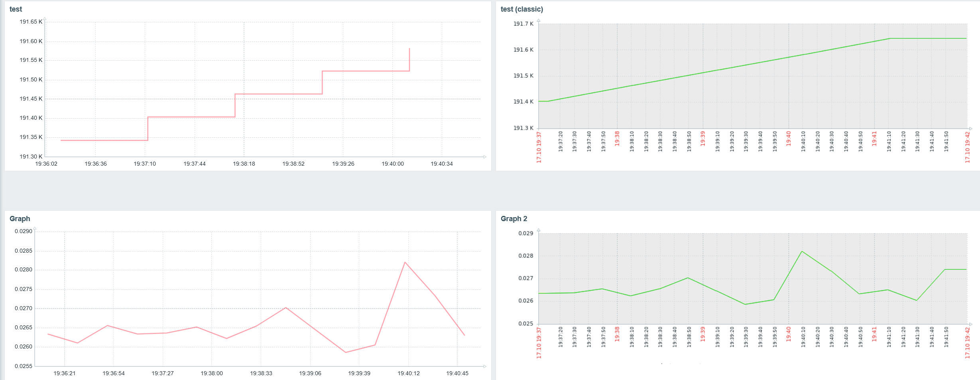Click red "19:39" label in Graph 2
Viewport: 980px width, 380px height.
coord(703,334)
